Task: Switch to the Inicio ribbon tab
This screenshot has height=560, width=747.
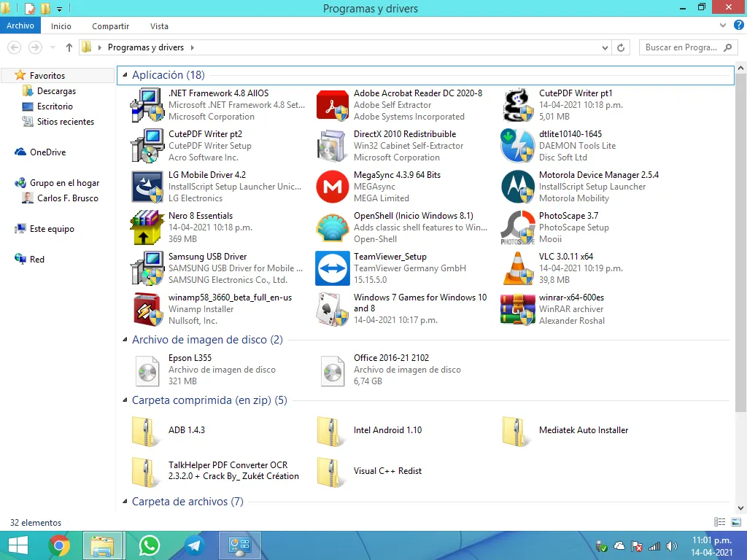Action: point(61,26)
